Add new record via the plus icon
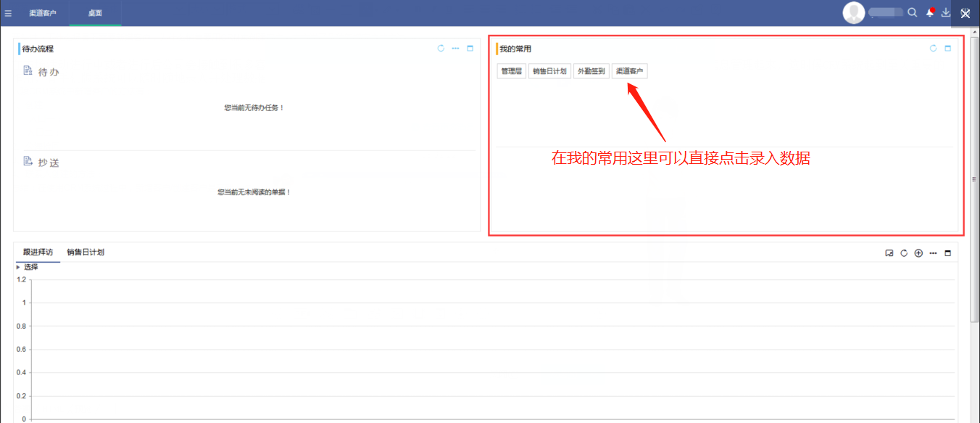 (918, 253)
